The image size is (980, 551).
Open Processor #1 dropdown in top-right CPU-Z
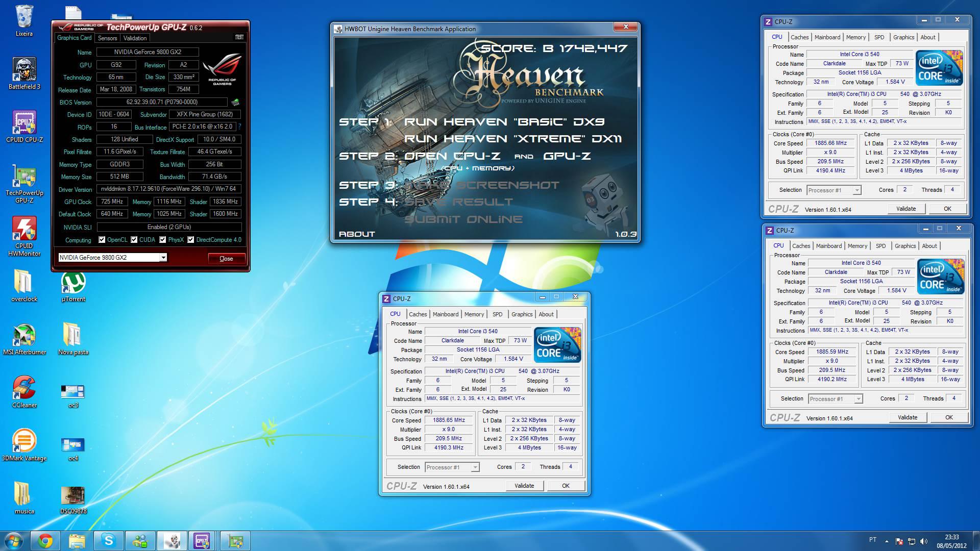857,190
